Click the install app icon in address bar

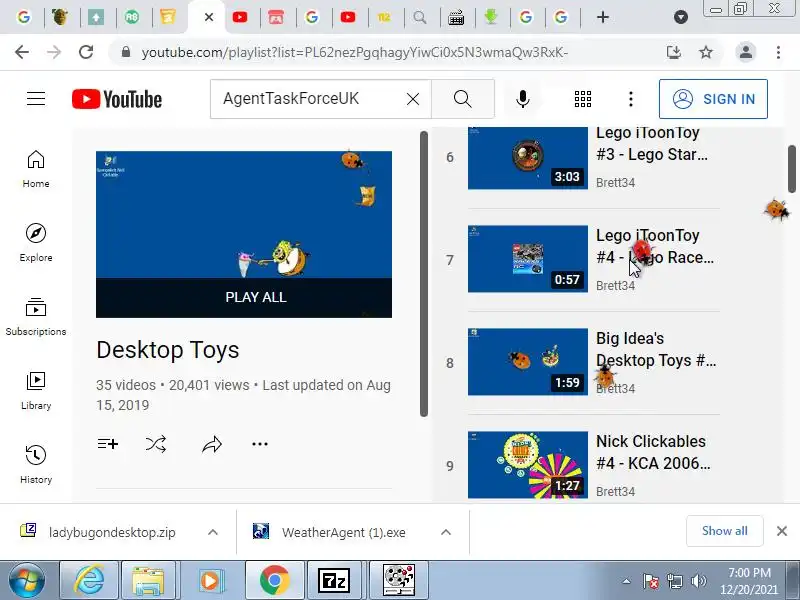[673, 52]
